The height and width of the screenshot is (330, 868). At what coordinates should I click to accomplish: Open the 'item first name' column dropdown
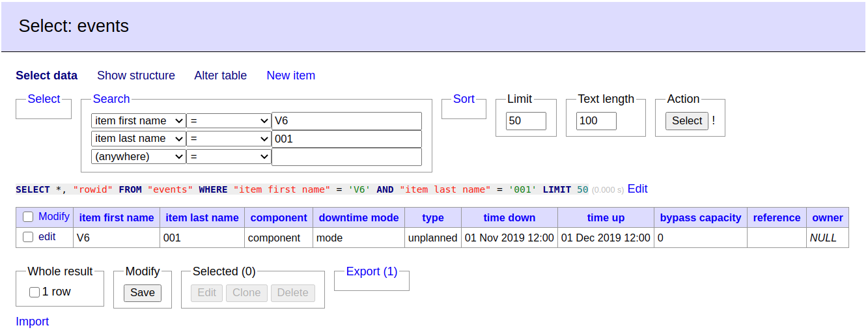(138, 121)
